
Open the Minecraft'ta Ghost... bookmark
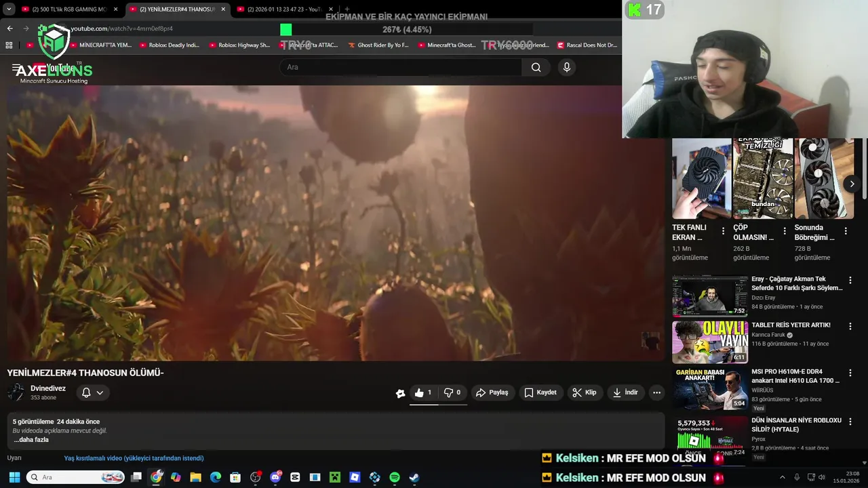pyautogui.click(x=447, y=45)
